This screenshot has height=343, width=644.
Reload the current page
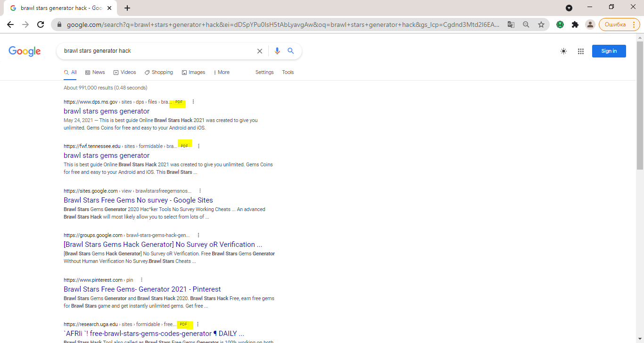click(x=41, y=24)
